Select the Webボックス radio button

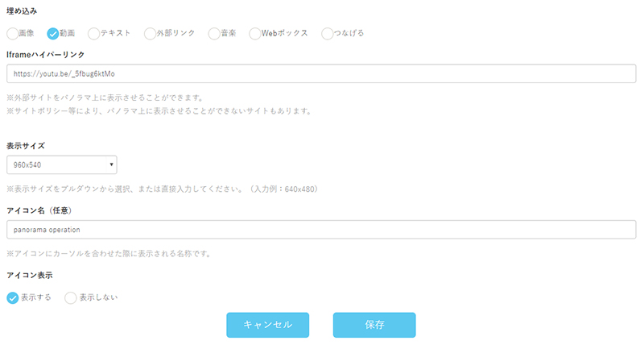tap(255, 34)
